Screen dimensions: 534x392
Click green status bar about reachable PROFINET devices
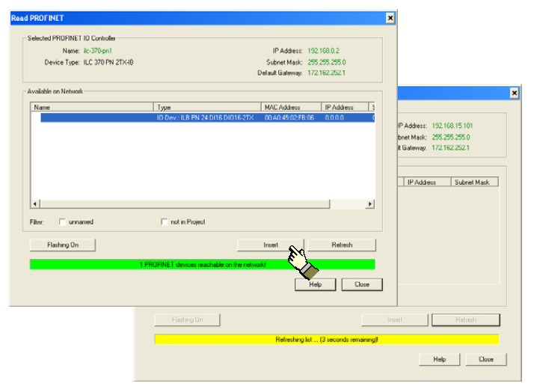tap(202, 265)
